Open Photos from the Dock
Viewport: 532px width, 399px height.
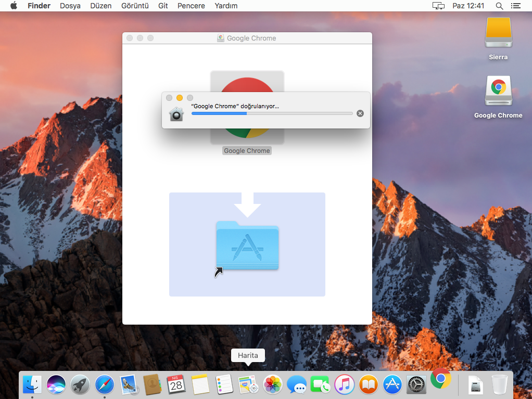coord(272,385)
